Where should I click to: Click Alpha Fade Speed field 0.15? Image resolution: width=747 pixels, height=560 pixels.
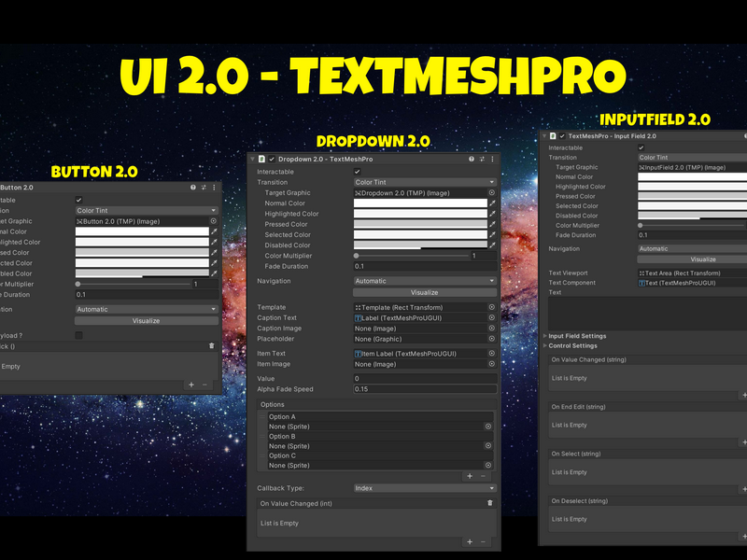pyautogui.click(x=425, y=389)
